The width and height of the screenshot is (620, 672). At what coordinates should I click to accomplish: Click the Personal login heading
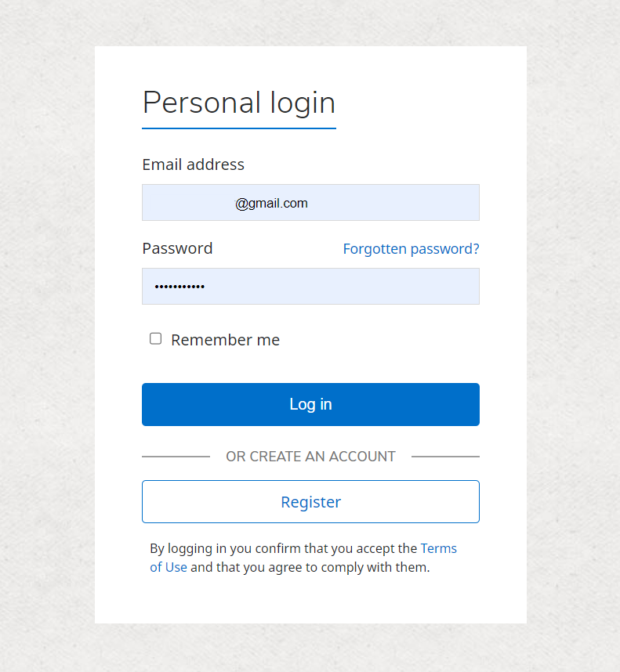[239, 103]
